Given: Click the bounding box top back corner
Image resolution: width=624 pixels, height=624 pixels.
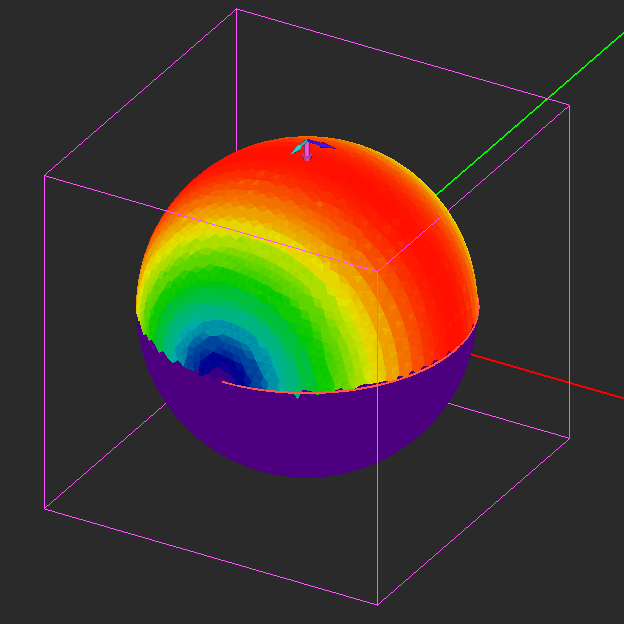Looking at the screenshot, I should (x=236, y=9).
